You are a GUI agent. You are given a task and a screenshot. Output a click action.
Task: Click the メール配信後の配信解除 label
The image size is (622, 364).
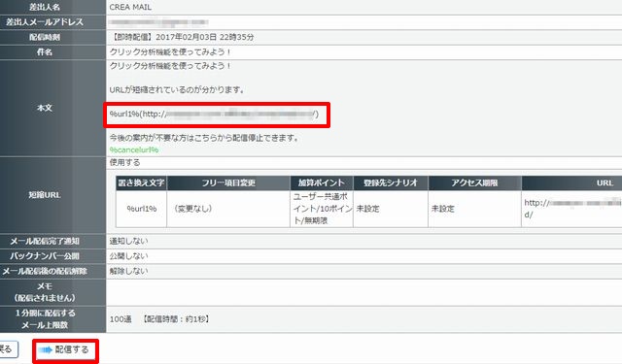(45, 272)
